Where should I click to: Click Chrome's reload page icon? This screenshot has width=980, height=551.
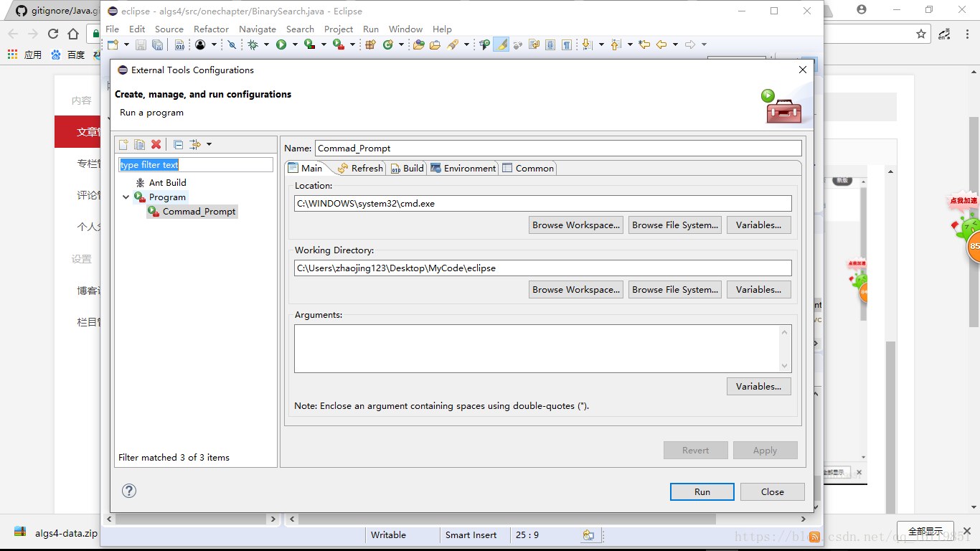point(53,34)
